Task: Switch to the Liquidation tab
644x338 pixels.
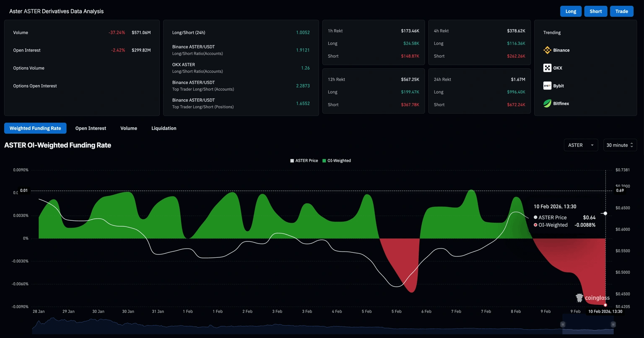Action: pos(164,128)
